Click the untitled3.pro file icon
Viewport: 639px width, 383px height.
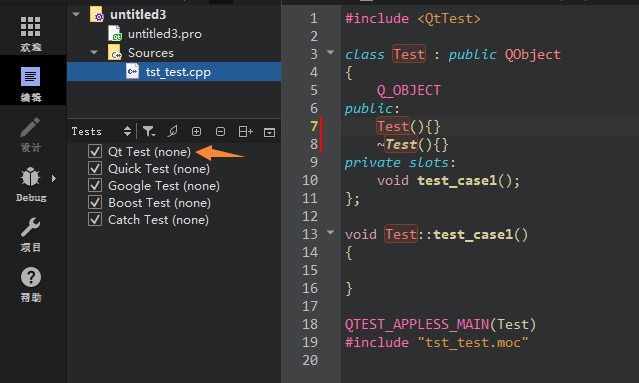point(115,33)
